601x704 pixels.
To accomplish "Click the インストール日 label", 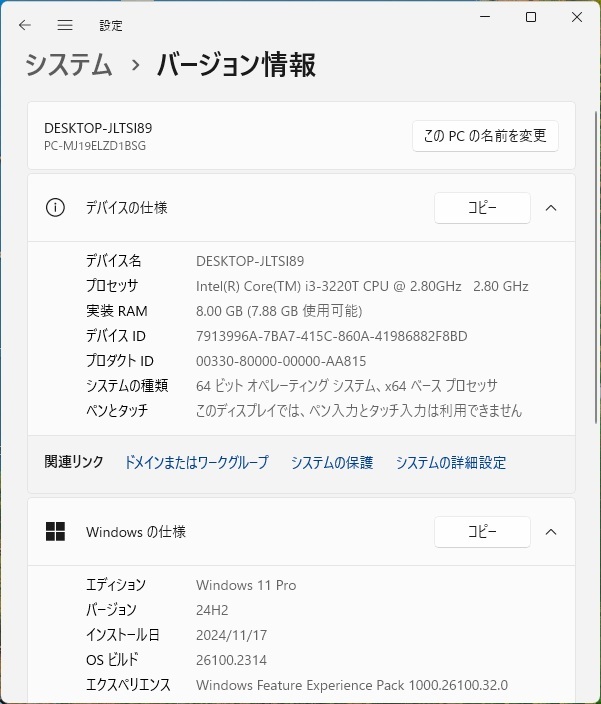I will pyautogui.click(x=123, y=635).
